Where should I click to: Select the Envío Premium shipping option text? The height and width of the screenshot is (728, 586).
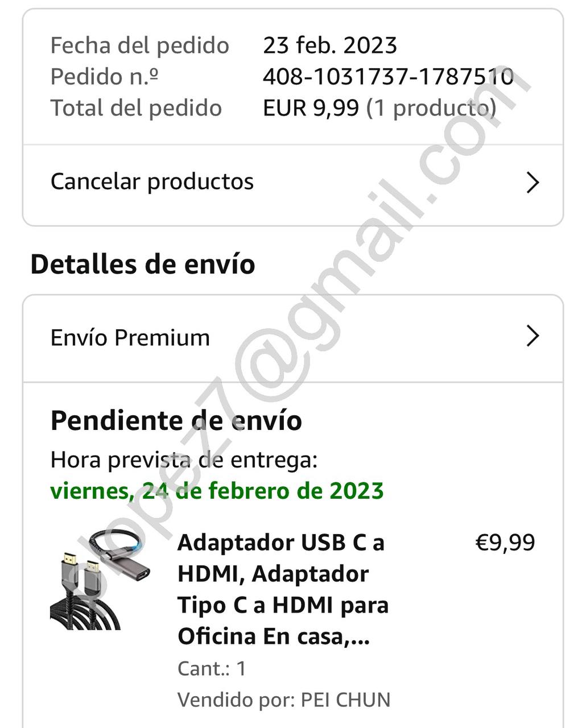point(130,337)
